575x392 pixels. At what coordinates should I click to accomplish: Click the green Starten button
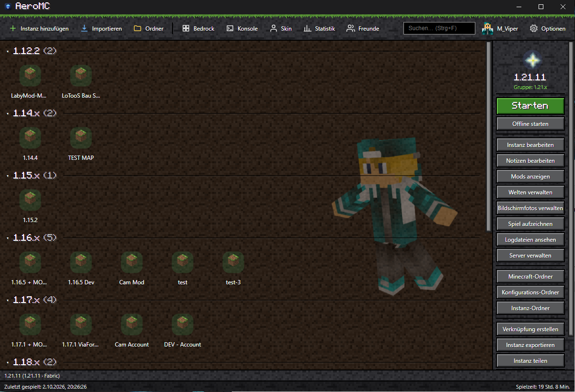pyautogui.click(x=530, y=106)
